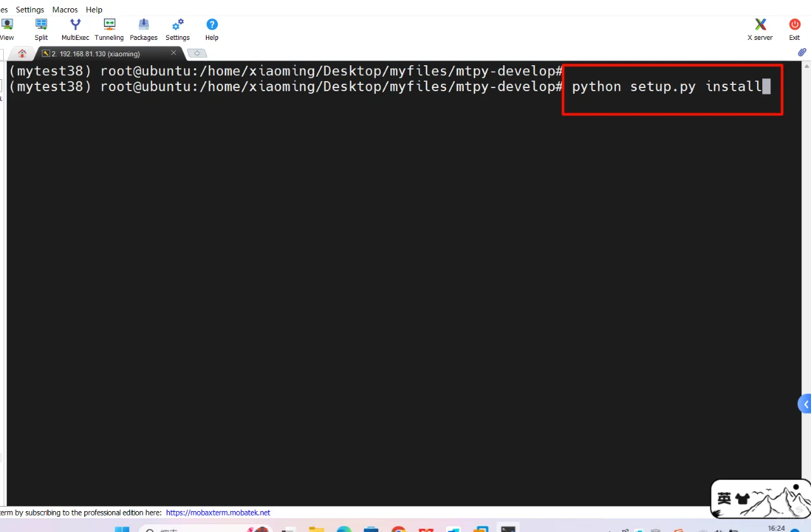Viewport: 811px width, 532px height.
Task: Select the 192.168.81.130 (xiaoming) tab
Action: 108,53
